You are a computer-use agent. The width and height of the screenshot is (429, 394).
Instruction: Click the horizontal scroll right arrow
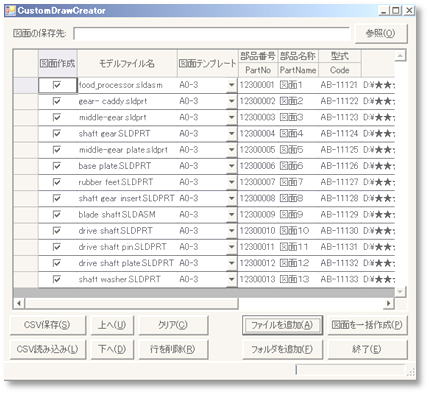pos(389,303)
